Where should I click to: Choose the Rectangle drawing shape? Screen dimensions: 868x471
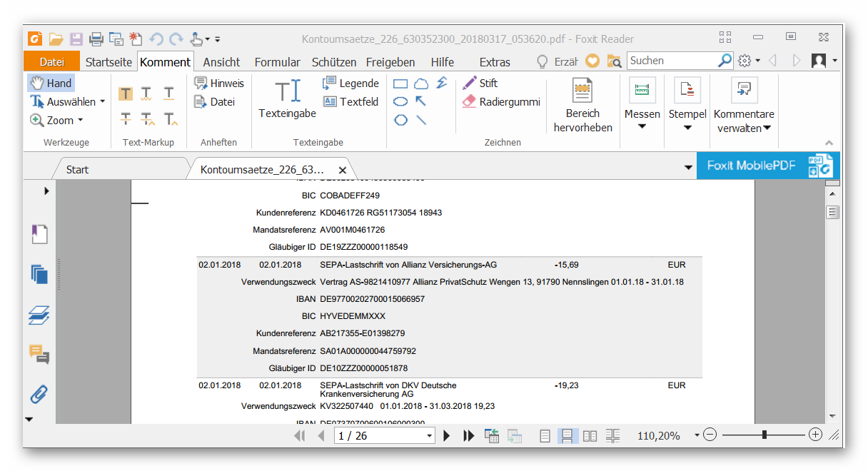(400, 83)
